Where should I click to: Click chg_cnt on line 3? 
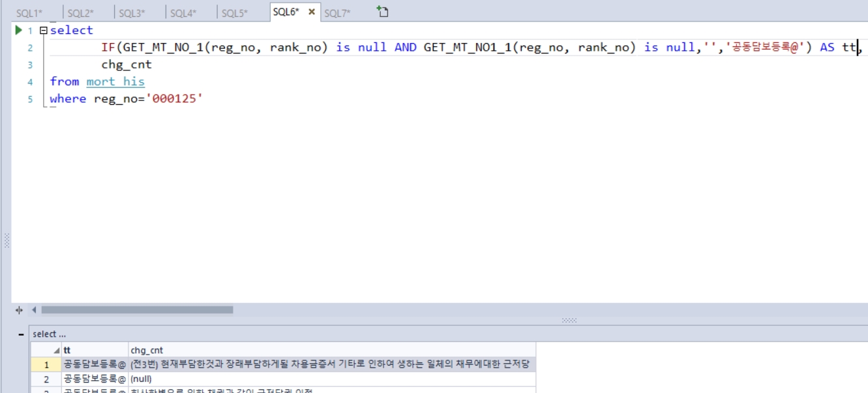(x=127, y=65)
